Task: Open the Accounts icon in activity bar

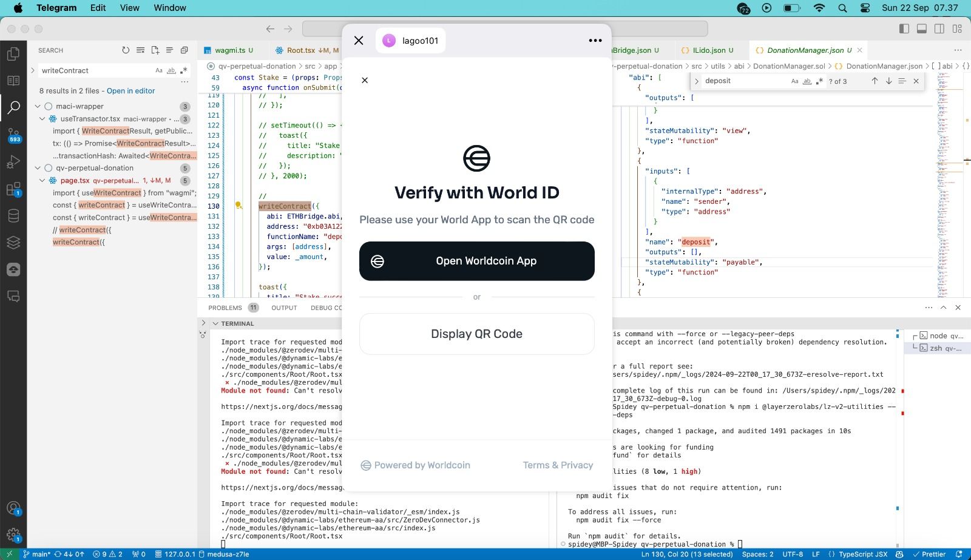Action: click(13, 508)
